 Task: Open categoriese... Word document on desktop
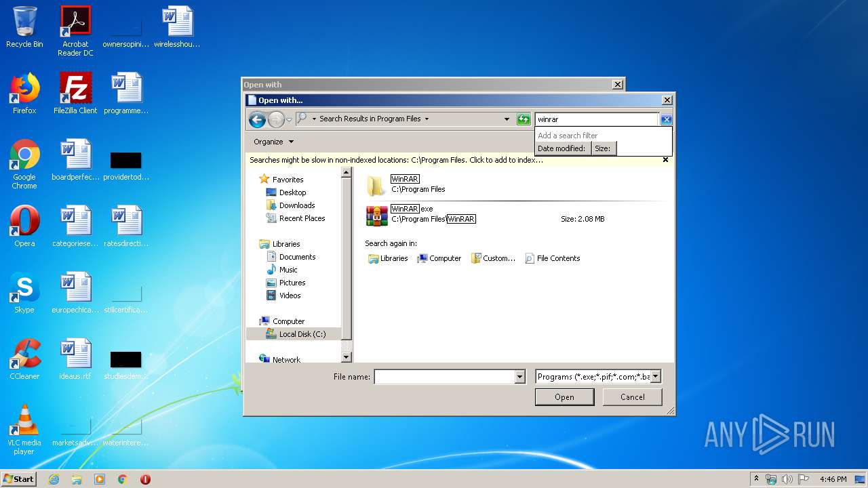click(75, 226)
